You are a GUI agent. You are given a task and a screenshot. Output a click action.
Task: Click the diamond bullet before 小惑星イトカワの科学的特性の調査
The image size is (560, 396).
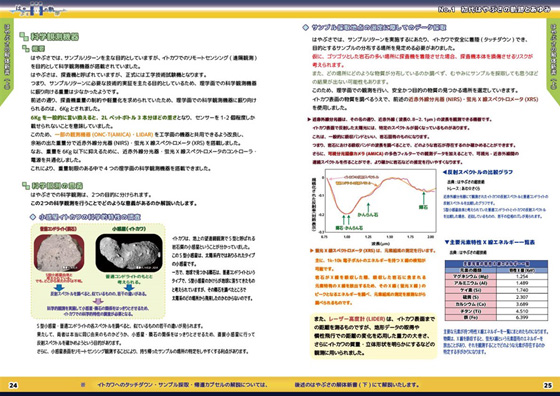click(33, 217)
